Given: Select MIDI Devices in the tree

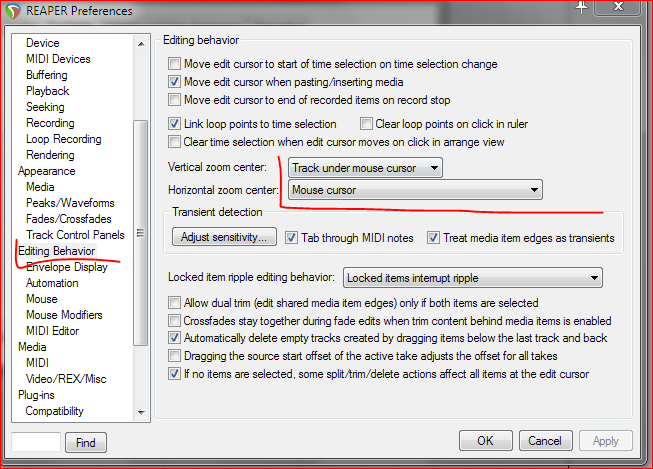Looking at the screenshot, I should [x=58, y=59].
